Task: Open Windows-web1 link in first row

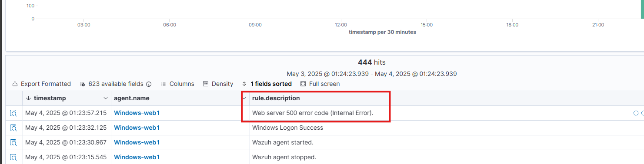Action: pos(137,113)
